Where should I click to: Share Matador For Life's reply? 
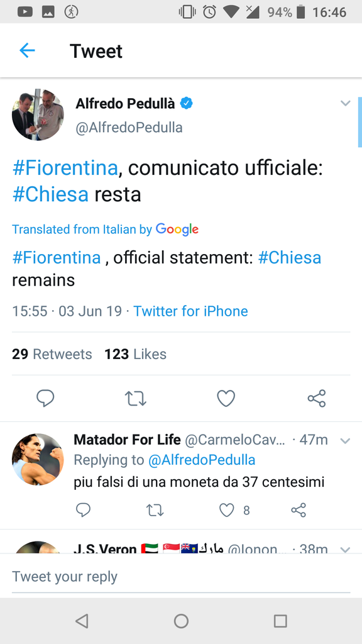pos(299,510)
